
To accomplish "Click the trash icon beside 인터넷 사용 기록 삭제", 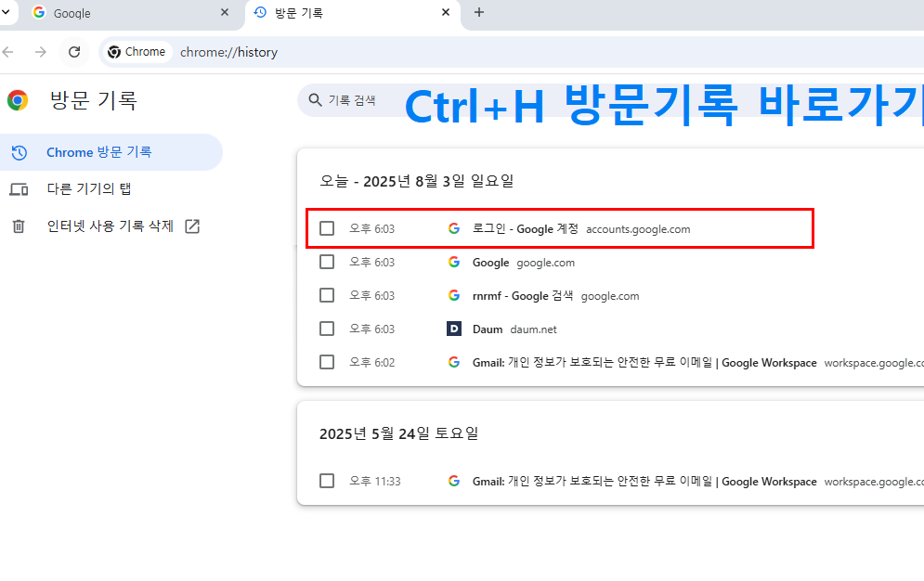I will click(x=19, y=226).
